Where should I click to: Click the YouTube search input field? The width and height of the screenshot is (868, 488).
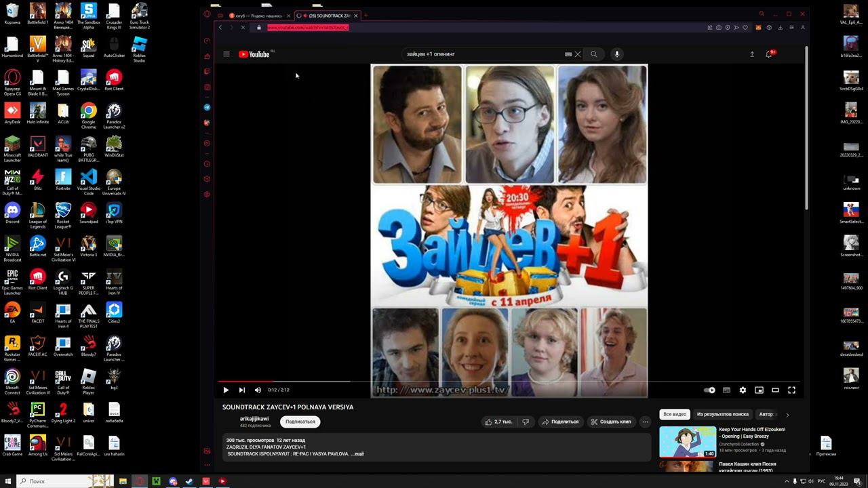(x=484, y=54)
